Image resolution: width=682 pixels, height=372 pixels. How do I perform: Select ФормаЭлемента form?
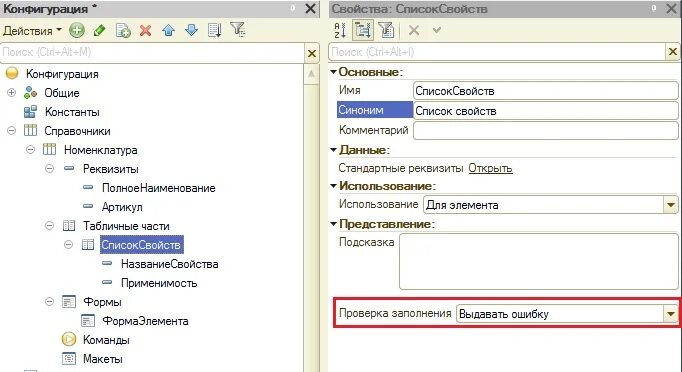tap(145, 321)
